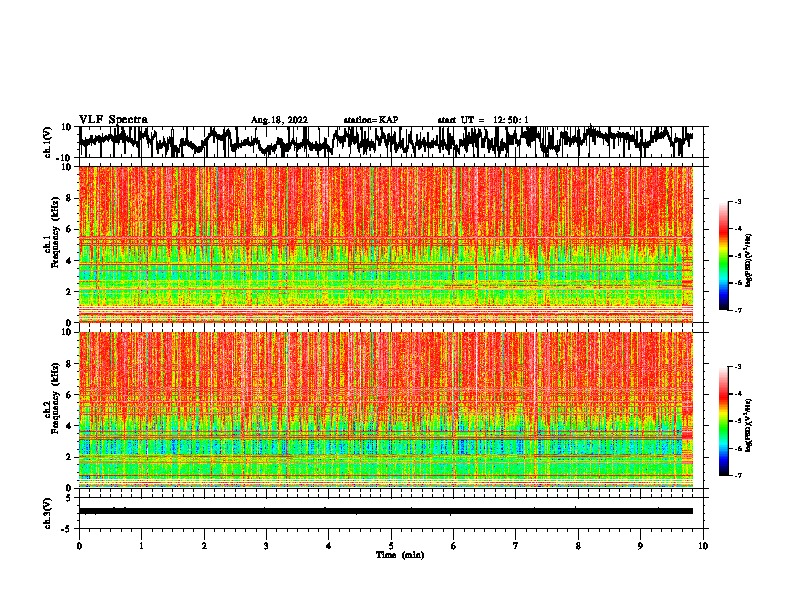
Task: Click ch.2 frequency tick label "4"
Action: 70,426
